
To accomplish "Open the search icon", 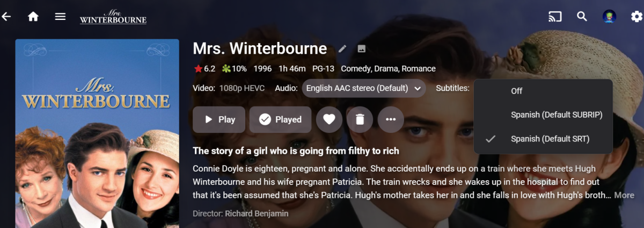I will [x=582, y=16].
